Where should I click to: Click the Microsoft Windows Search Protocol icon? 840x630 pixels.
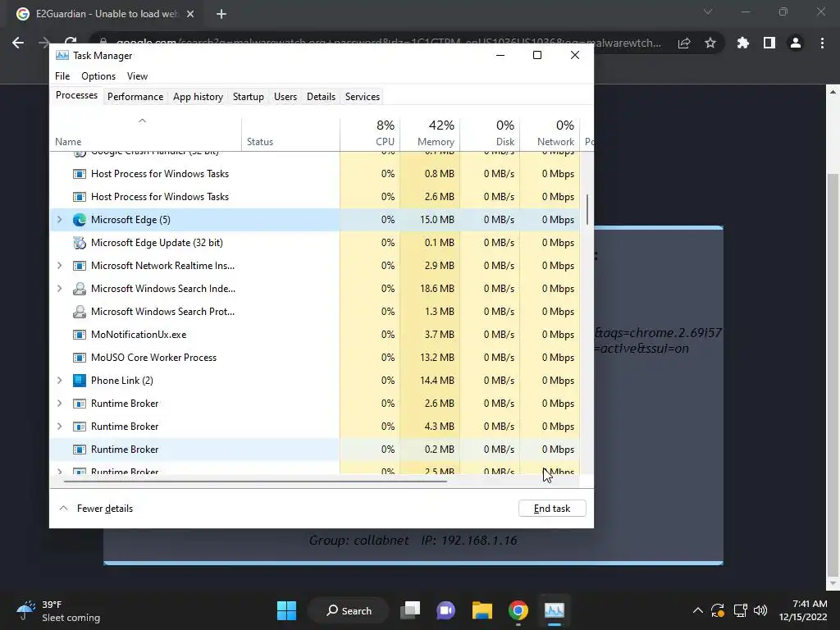tap(80, 312)
